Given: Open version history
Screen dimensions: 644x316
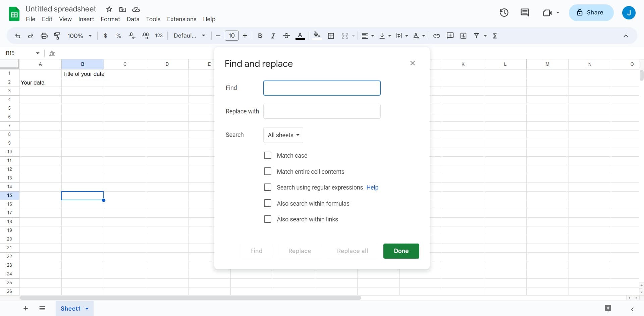Looking at the screenshot, I should tap(504, 12).
